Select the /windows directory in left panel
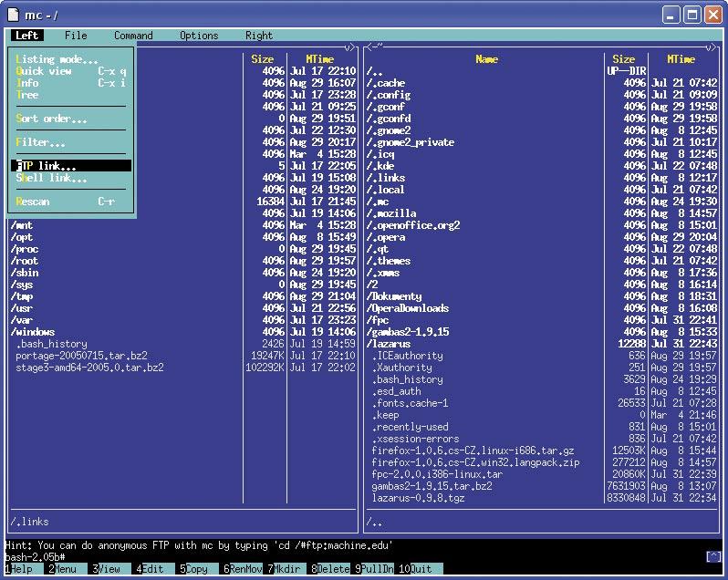This screenshot has height=580, width=728. click(183, 332)
